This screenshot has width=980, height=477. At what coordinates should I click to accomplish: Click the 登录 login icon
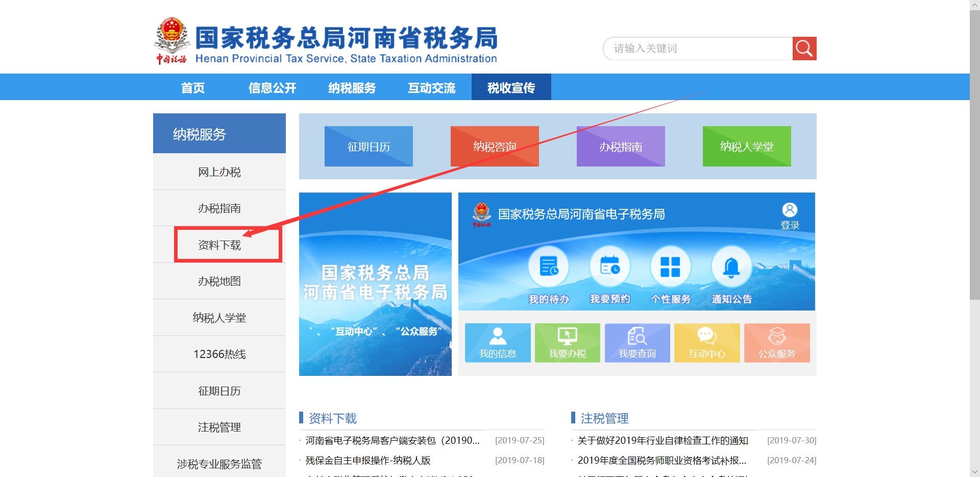pyautogui.click(x=790, y=214)
